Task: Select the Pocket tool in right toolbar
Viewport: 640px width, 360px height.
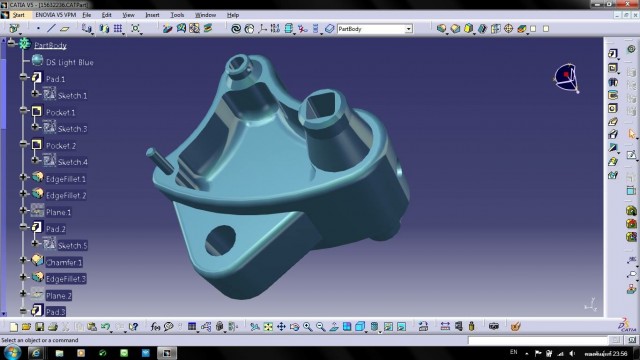Action: [x=613, y=68]
